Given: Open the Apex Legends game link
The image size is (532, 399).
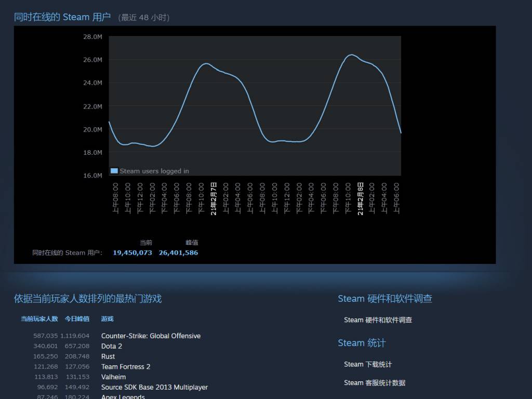Looking at the screenshot, I should [123, 396].
